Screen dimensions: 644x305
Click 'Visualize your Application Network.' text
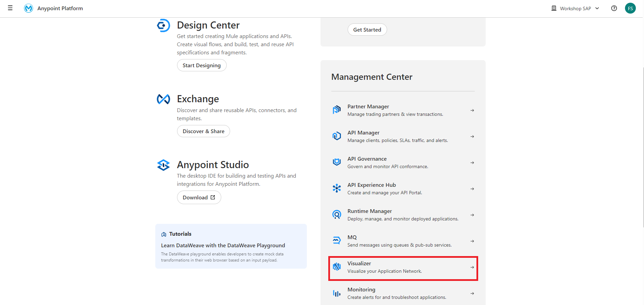point(384,271)
